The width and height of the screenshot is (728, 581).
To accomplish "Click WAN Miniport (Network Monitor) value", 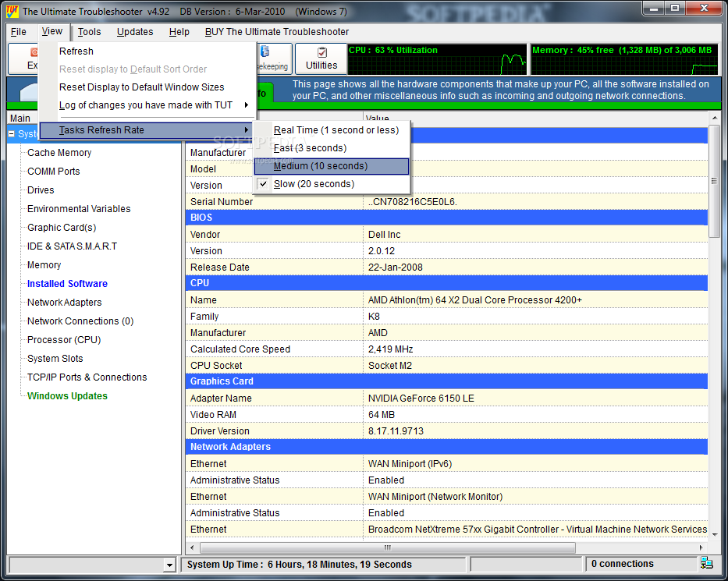I will [x=435, y=497].
